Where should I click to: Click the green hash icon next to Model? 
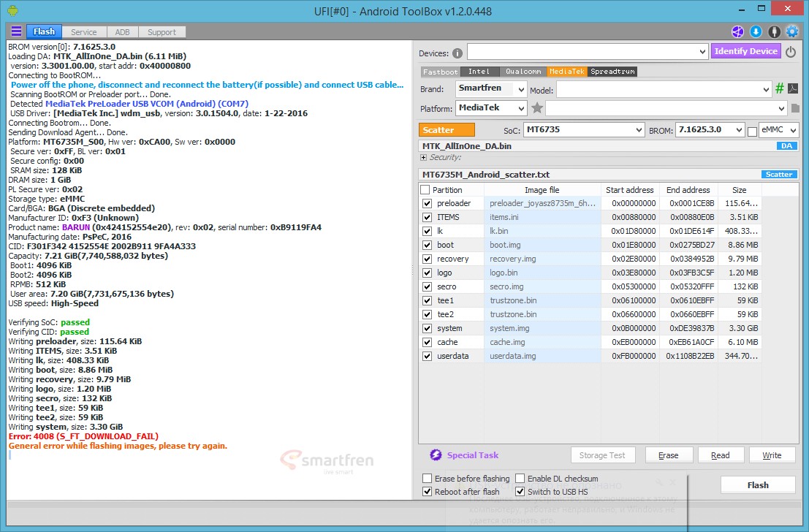[780, 88]
